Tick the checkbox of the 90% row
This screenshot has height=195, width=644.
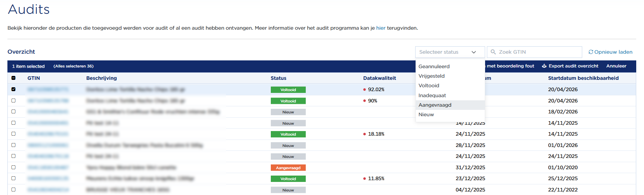click(13, 101)
